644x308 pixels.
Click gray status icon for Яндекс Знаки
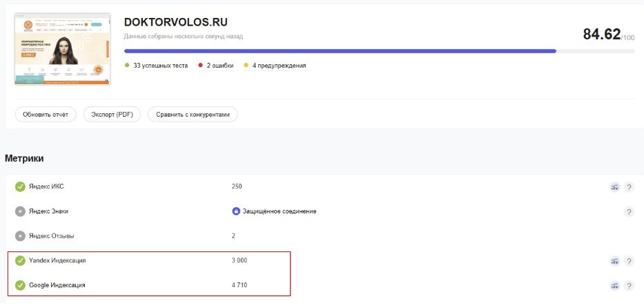(x=20, y=211)
